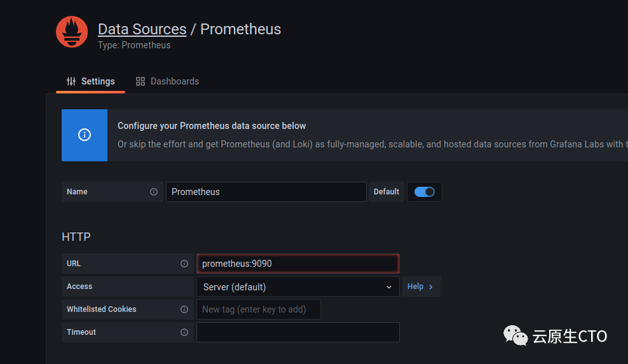Click the Whitelisted Cookies tag input
The width and height of the screenshot is (628, 364).
coord(258,309)
